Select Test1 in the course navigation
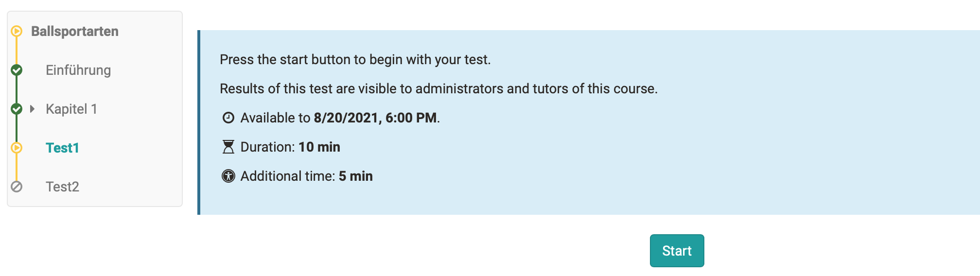Viewport: 980px width, 276px height. pyautogui.click(x=62, y=148)
